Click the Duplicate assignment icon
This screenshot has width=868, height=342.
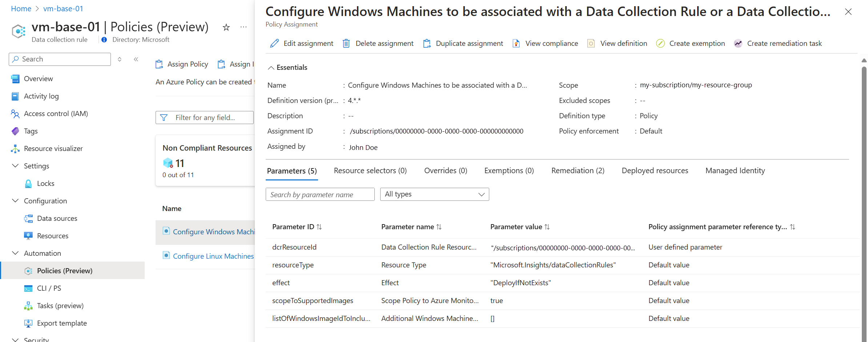click(427, 44)
